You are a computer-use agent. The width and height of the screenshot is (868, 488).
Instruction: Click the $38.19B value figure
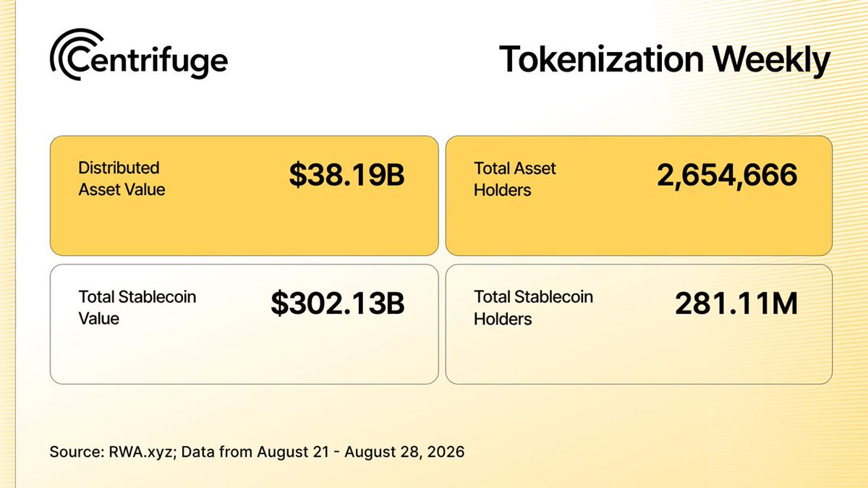pyautogui.click(x=347, y=177)
